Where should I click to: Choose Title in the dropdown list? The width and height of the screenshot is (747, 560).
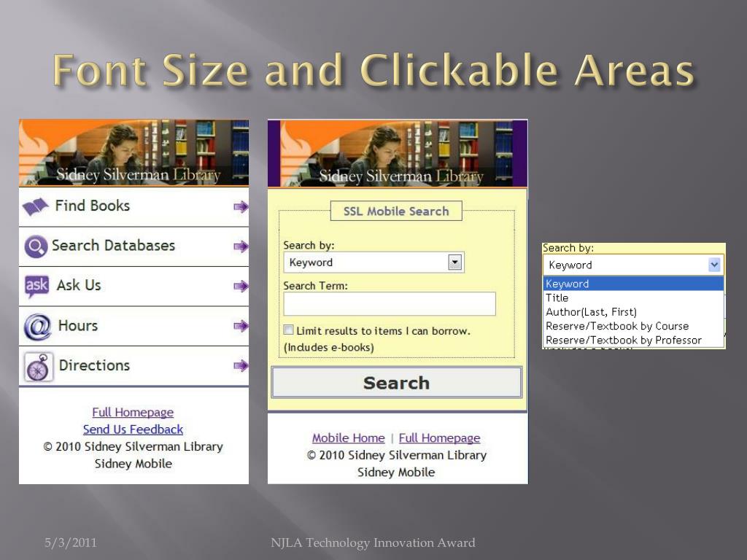(x=633, y=297)
